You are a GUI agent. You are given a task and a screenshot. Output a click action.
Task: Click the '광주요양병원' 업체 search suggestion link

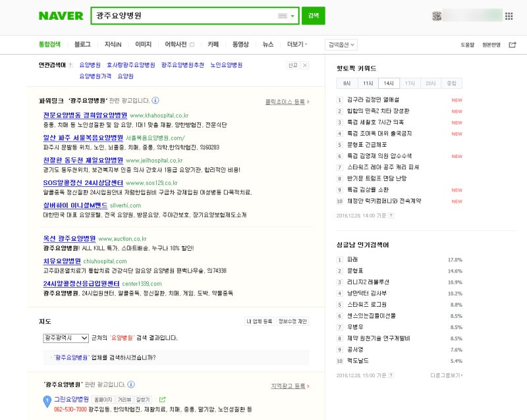pos(71,357)
